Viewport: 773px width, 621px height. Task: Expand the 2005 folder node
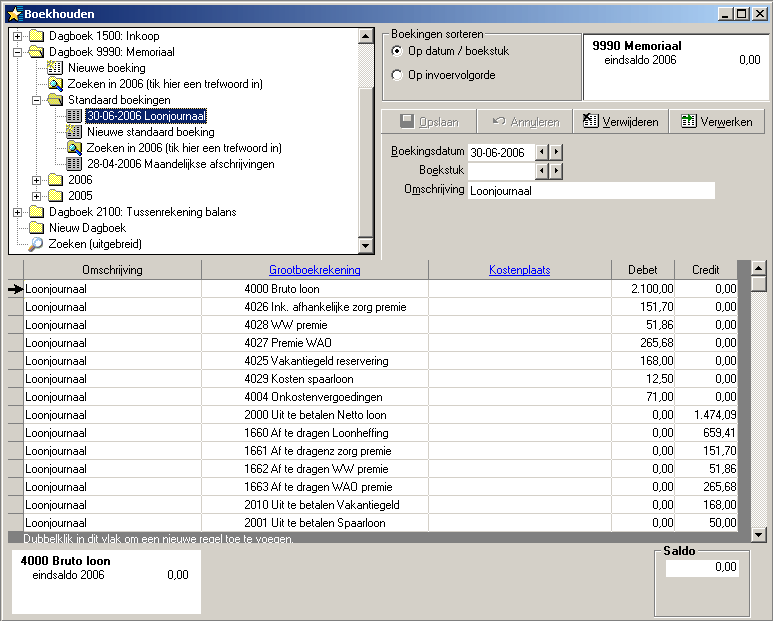tap(36, 196)
